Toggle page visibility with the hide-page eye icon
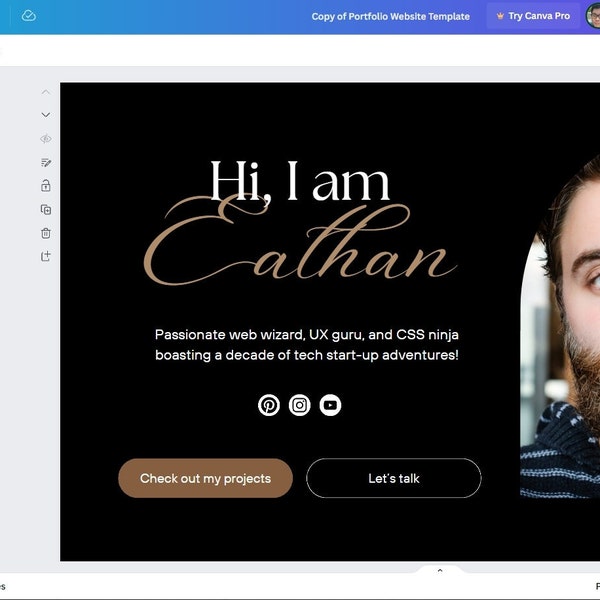600x600 pixels. [x=46, y=139]
